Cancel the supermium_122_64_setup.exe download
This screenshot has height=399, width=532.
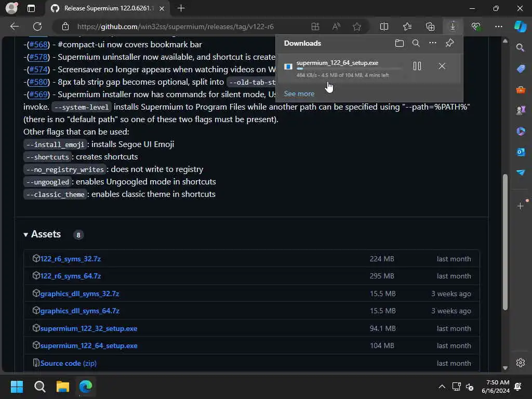442,66
